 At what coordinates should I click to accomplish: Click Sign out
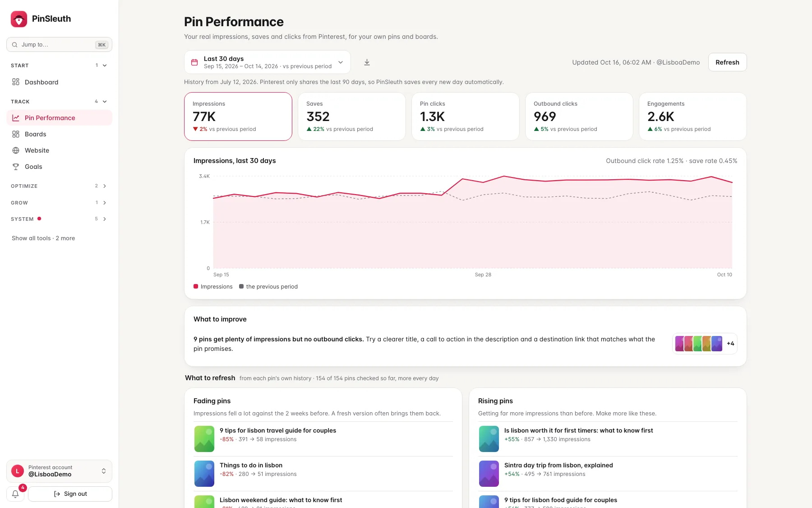pos(70,494)
